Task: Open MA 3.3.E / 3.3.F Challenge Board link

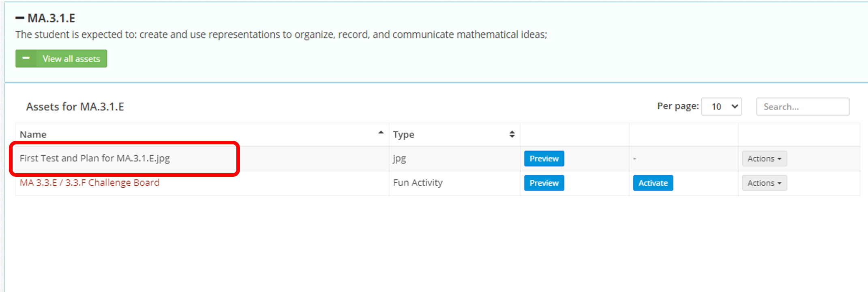Action: [90, 182]
